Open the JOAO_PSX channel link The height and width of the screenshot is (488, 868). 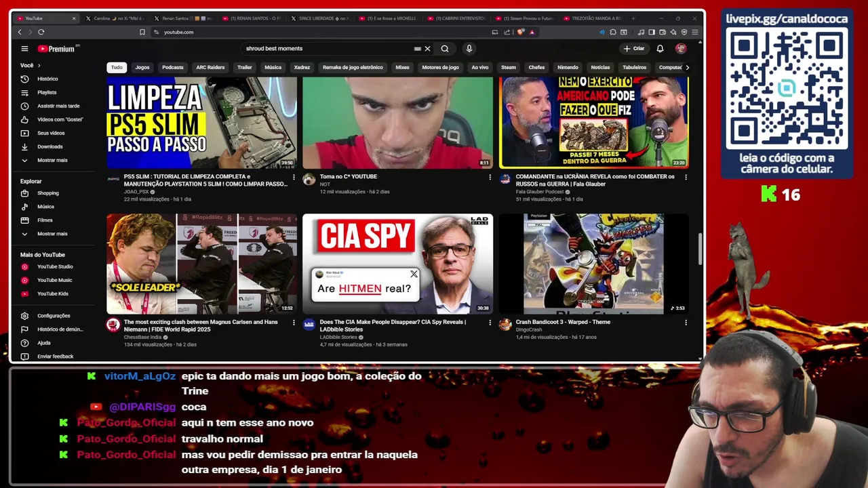click(136, 192)
